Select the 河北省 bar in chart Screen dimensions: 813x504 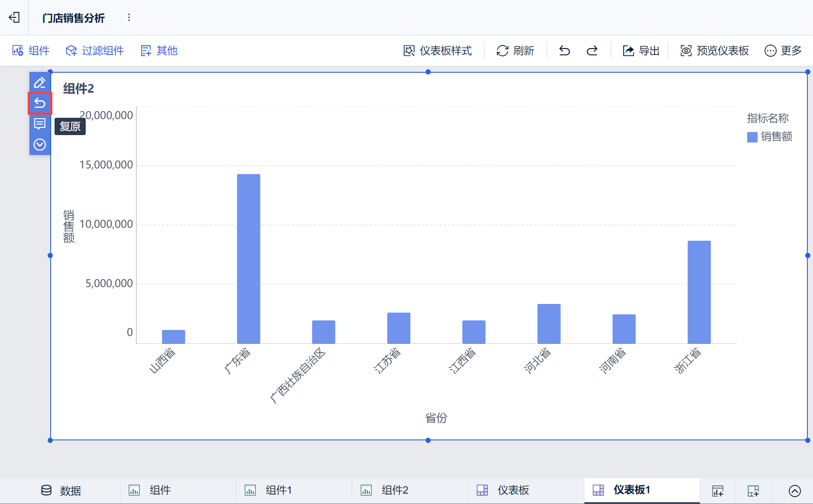[549, 324]
